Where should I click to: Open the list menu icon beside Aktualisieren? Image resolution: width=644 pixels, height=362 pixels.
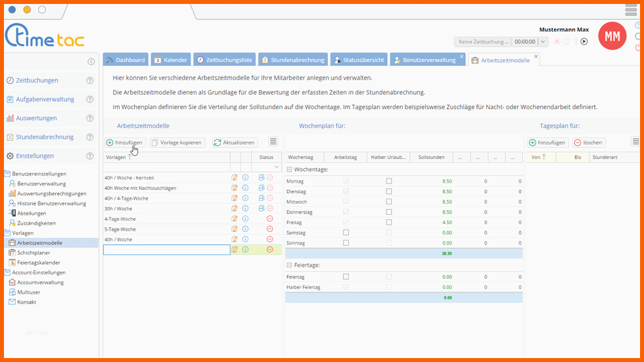click(x=273, y=142)
